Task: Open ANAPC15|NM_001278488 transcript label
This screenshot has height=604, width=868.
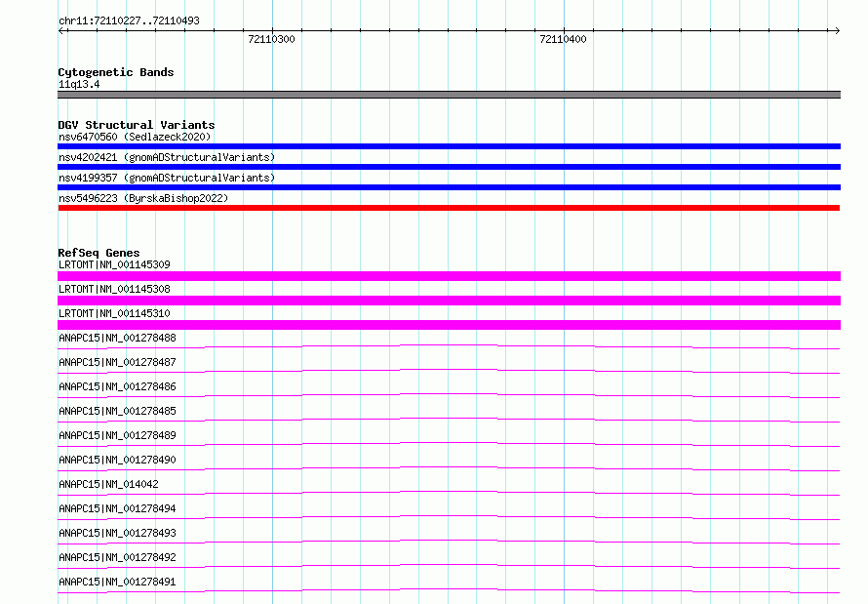Action: [x=117, y=338]
